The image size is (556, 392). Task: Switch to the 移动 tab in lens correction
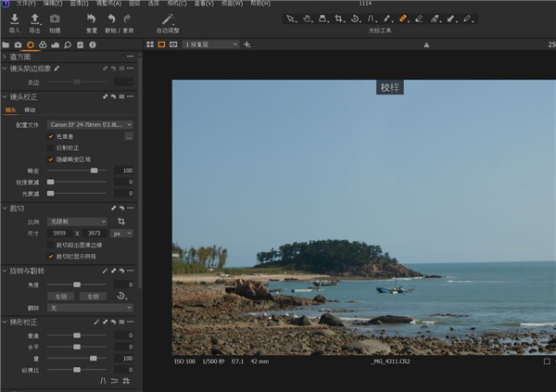[30, 110]
